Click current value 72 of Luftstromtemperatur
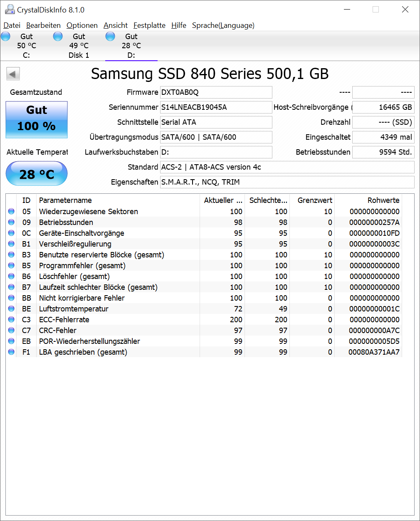 pos(238,309)
